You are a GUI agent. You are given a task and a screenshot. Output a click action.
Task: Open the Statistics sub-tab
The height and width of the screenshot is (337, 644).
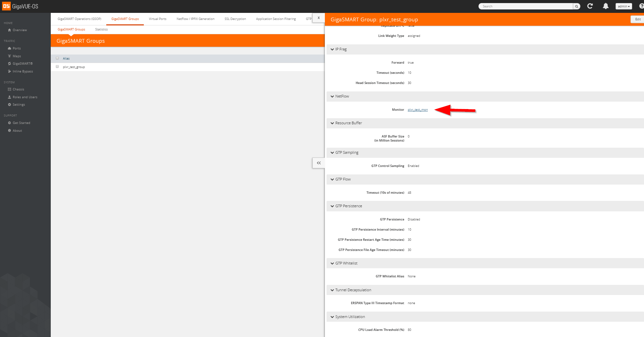[102, 29]
